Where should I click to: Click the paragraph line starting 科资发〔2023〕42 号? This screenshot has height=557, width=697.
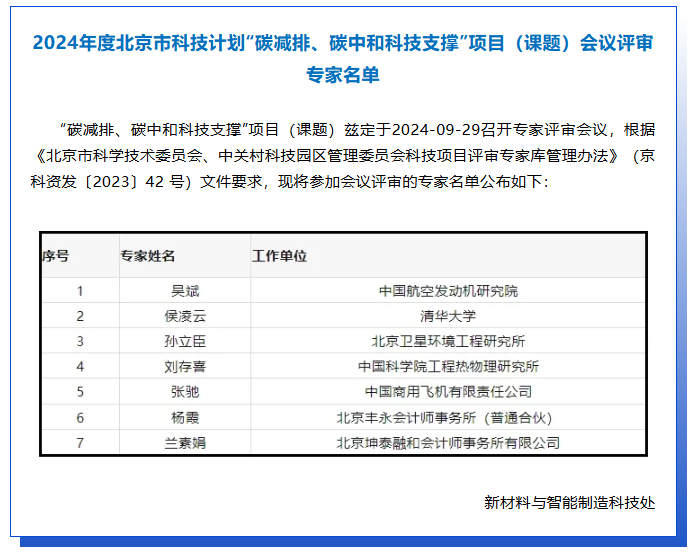[289, 181]
